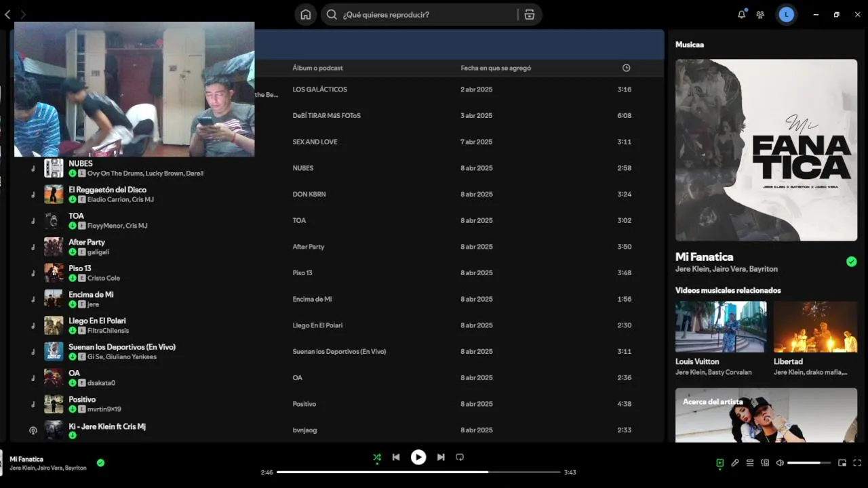Image resolution: width=868 pixels, height=488 pixels.
Task: Open Musicaa title in right panel
Action: pyautogui.click(x=690, y=45)
